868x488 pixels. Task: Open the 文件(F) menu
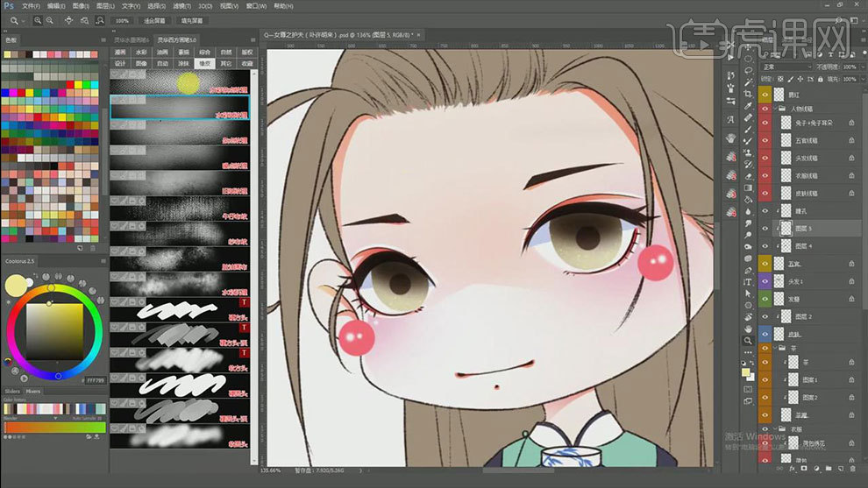pos(31,6)
